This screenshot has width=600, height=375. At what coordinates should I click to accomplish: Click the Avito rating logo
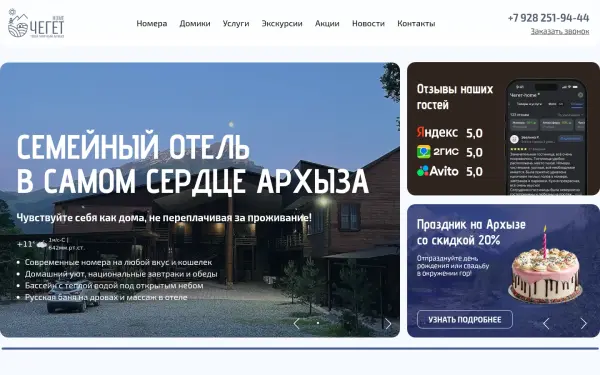[x=437, y=171]
